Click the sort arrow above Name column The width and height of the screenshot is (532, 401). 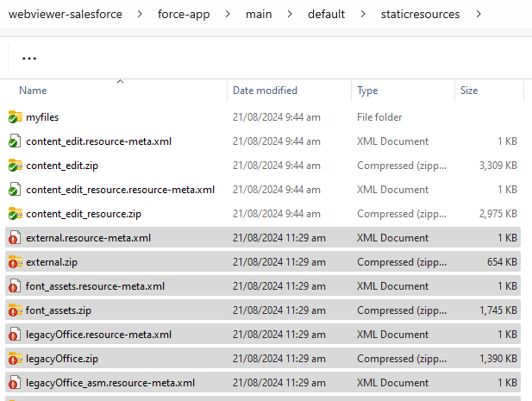[120, 81]
